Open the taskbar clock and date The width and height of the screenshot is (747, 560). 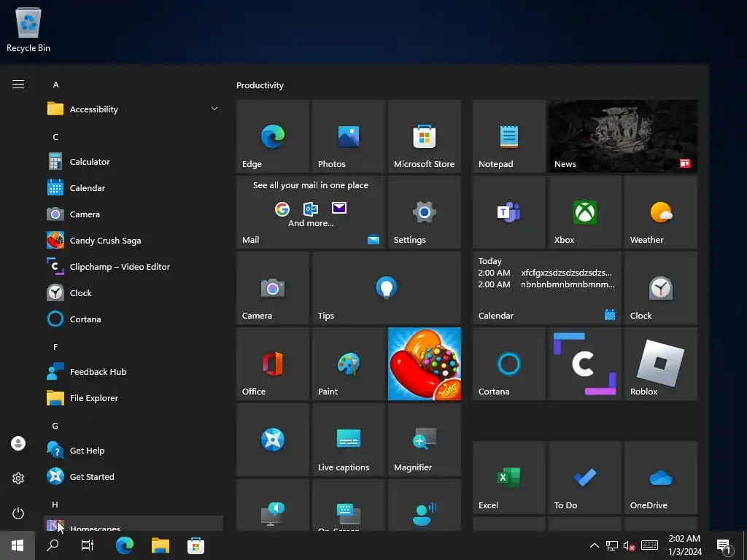coord(684,545)
